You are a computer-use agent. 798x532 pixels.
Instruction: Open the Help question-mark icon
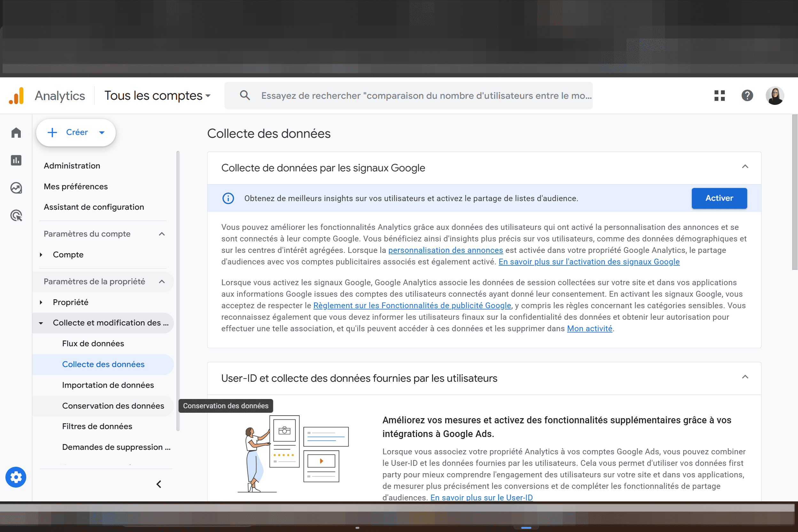point(747,96)
